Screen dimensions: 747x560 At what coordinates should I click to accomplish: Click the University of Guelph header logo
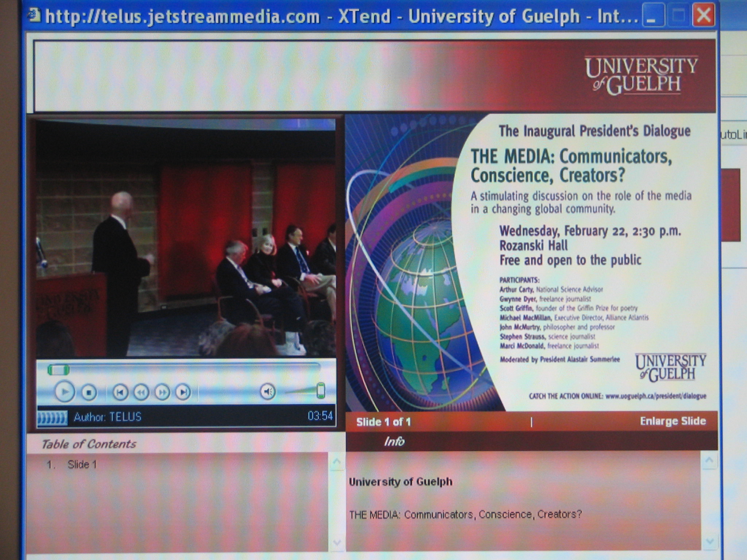pos(641,76)
